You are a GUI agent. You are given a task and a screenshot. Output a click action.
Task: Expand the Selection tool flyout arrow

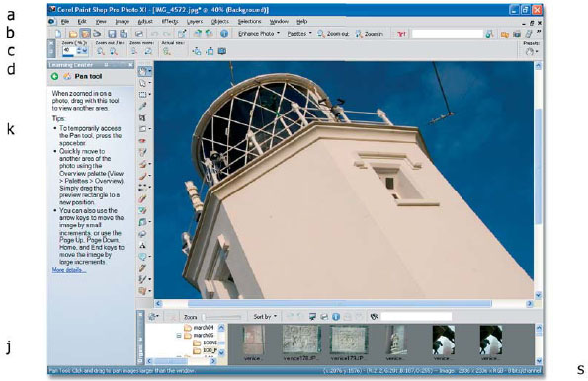149,94
